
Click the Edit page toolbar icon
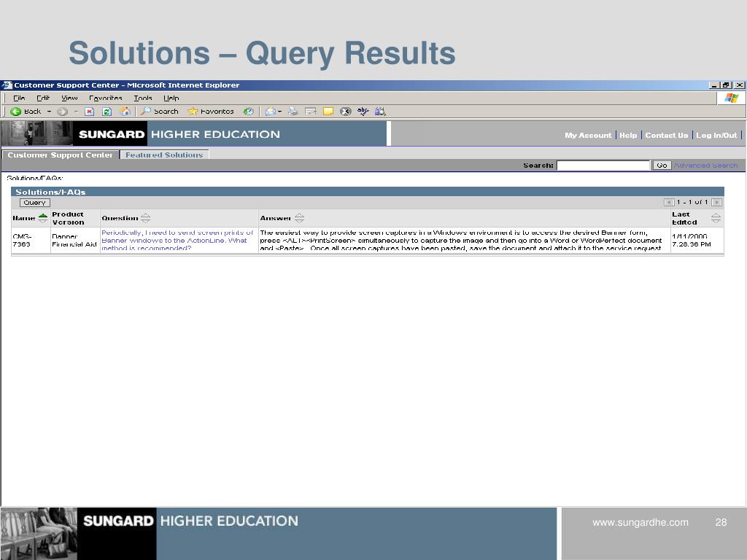coord(311,111)
